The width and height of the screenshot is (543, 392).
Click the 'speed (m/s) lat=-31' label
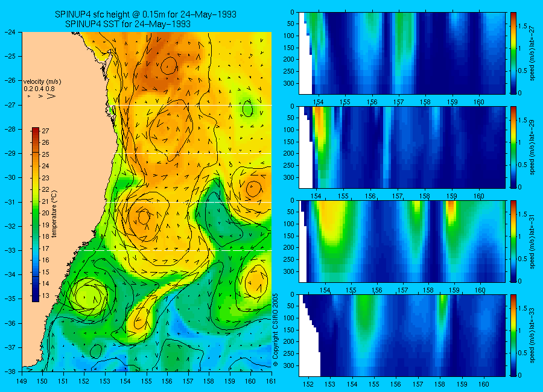pyautogui.click(x=532, y=241)
